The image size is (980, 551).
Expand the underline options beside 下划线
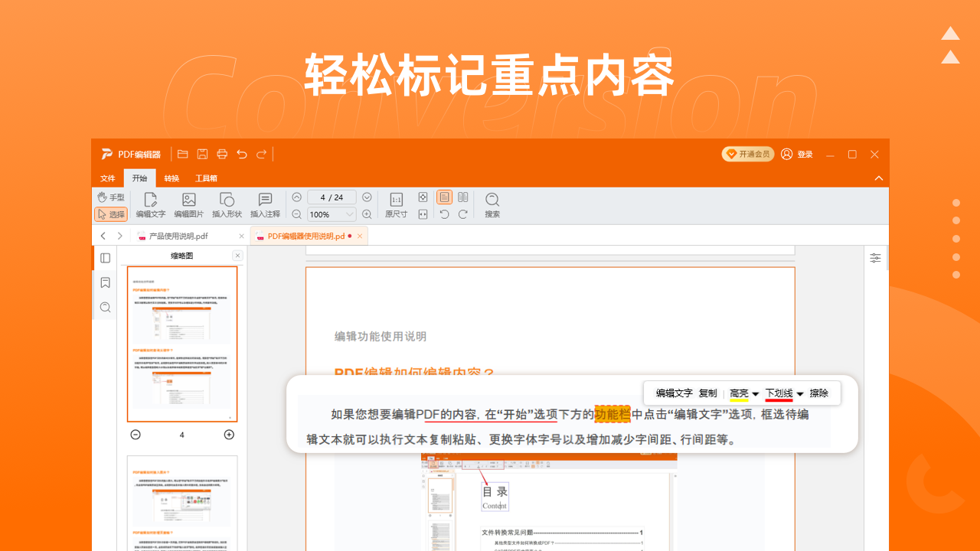pyautogui.click(x=799, y=393)
